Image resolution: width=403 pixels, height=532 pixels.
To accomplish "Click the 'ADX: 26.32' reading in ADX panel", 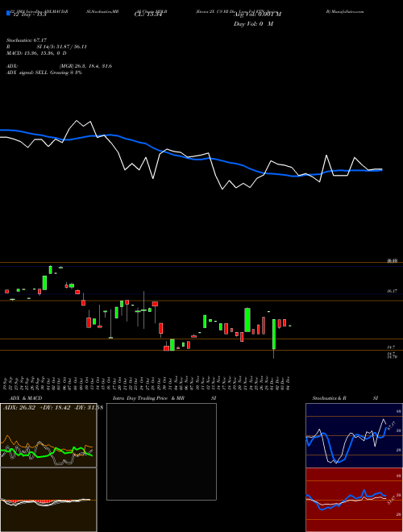I will click(x=19, y=407).
